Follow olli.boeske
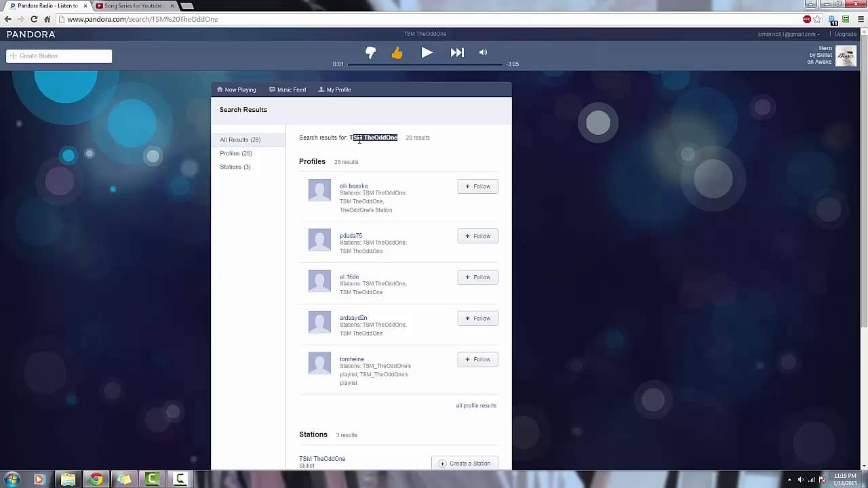The height and width of the screenshot is (488, 868). [477, 186]
